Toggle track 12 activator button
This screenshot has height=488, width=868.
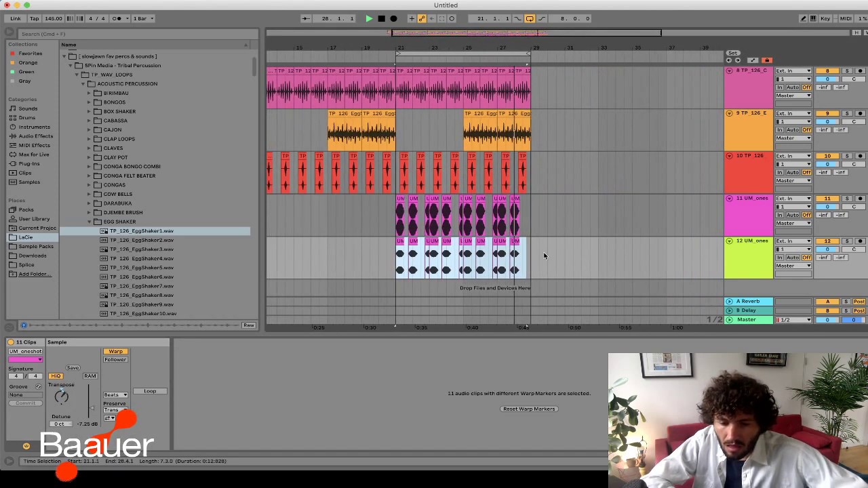coord(827,241)
